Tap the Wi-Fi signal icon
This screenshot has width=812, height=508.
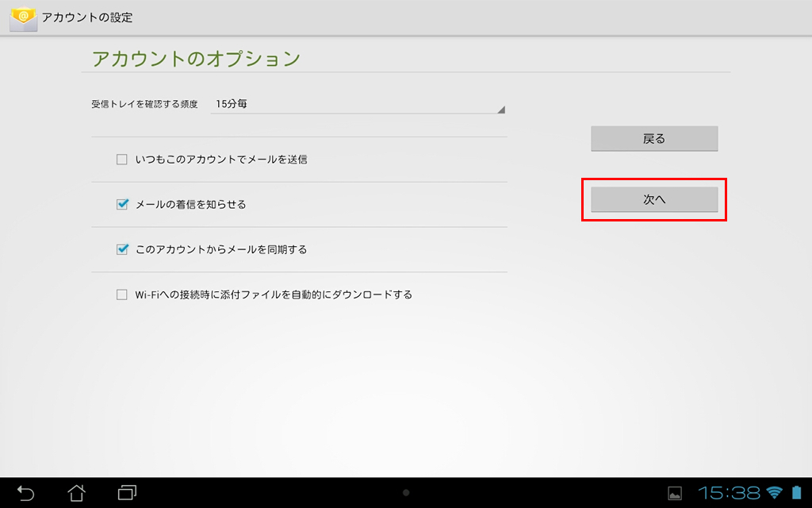[774, 493]
